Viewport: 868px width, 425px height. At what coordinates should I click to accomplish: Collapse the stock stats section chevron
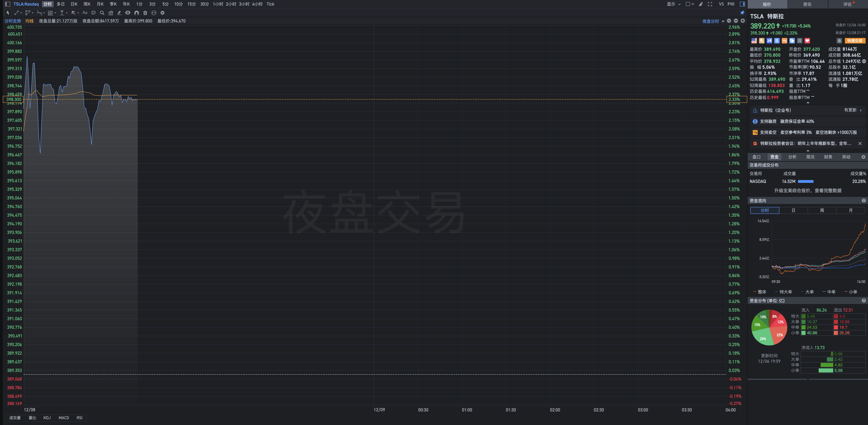click(x=808, y=103)
